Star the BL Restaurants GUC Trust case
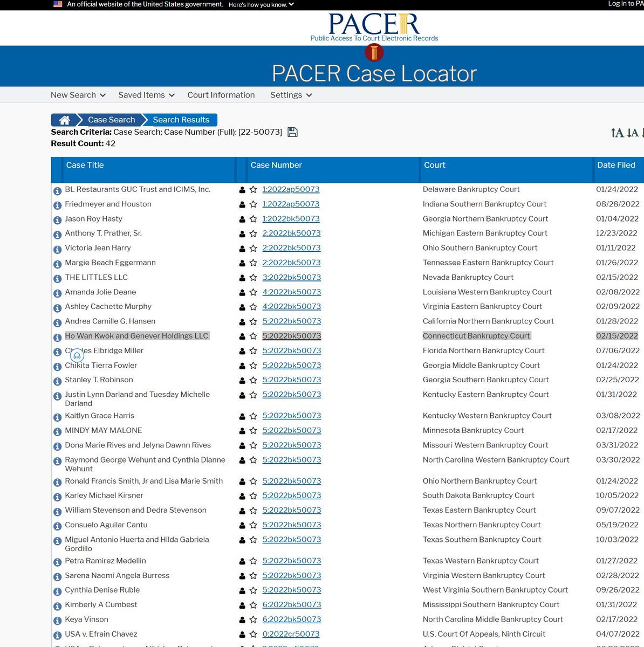 pos(253,190)
